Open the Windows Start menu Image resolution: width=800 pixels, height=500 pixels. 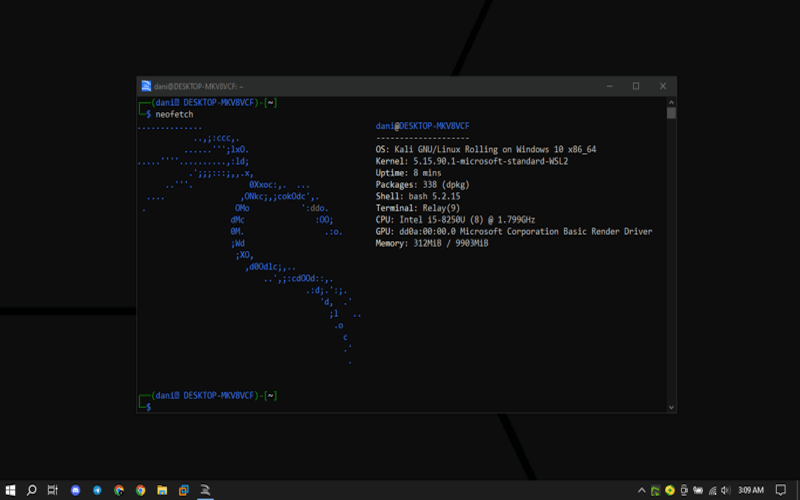pyautogui.click(x=10, y=490)
